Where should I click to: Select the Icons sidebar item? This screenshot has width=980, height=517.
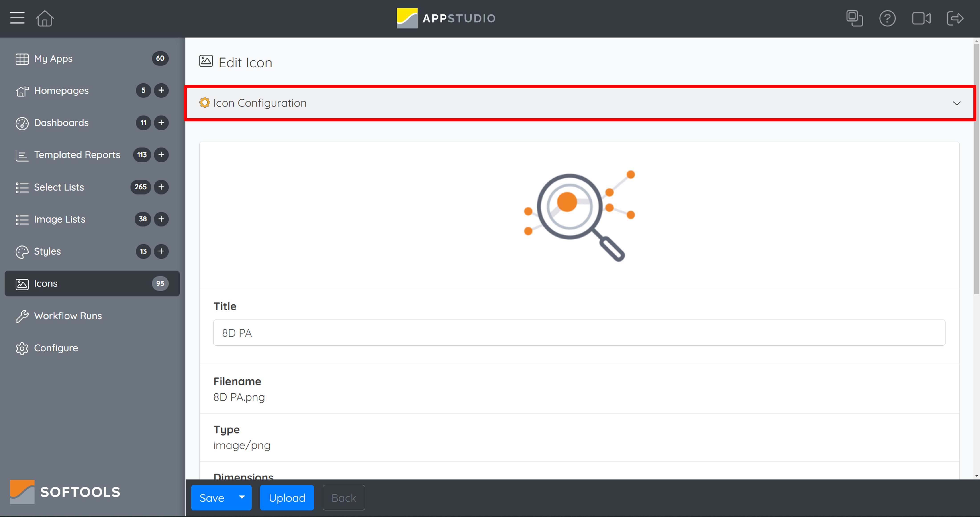pos(92,284)
